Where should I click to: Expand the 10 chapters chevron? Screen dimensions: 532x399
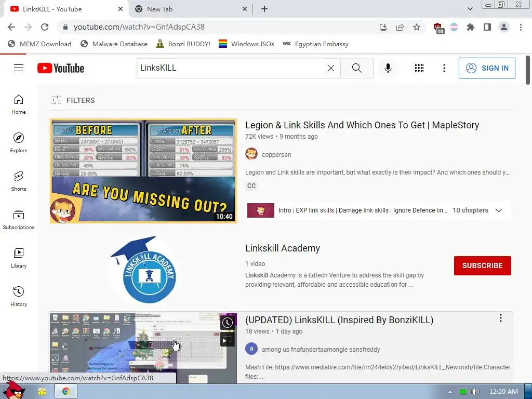coord(498,210)
